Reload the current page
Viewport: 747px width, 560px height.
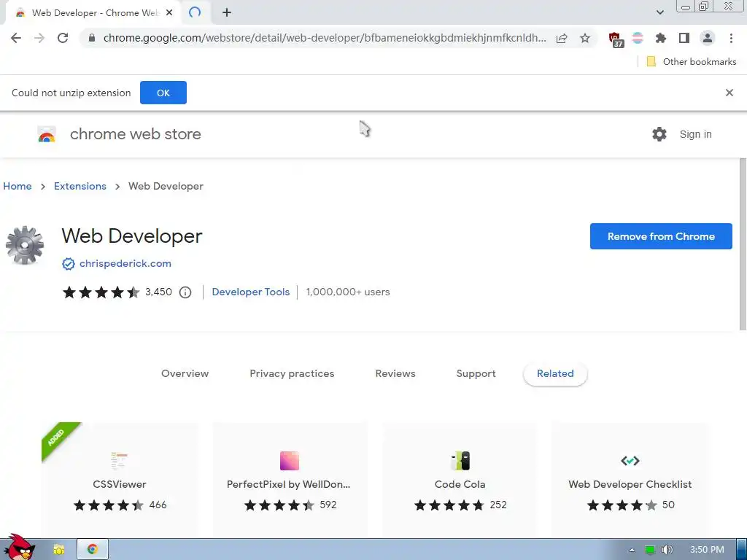(x=63, y=38)
